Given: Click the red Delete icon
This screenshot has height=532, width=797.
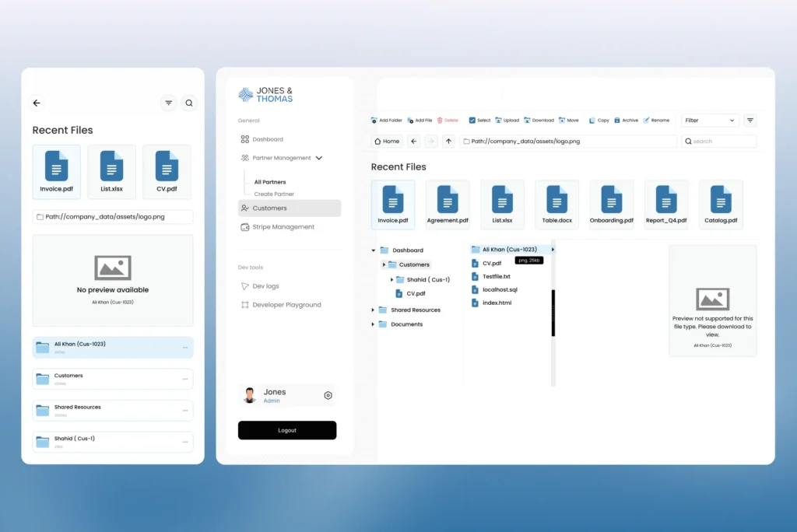Looking at the screenshot, I should coord(440,121).
